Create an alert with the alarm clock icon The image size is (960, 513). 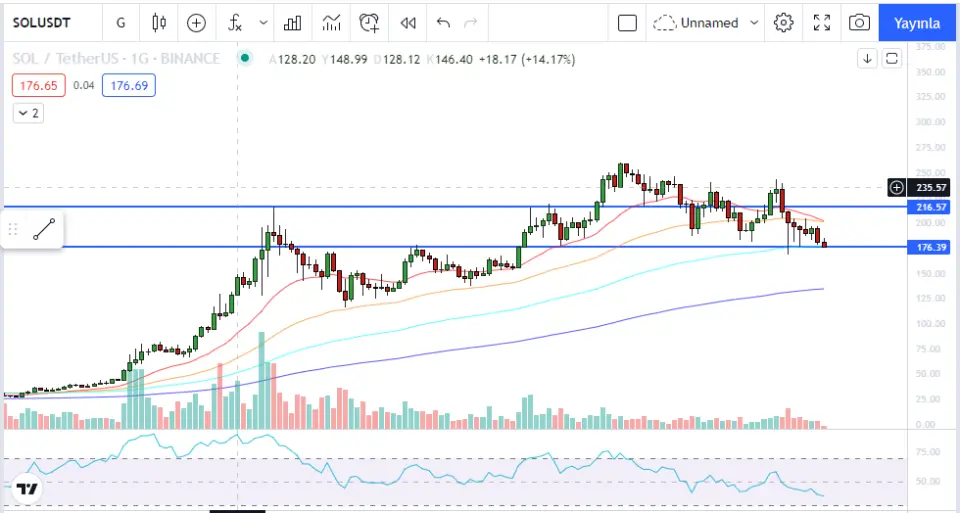(x=370, y=22)
